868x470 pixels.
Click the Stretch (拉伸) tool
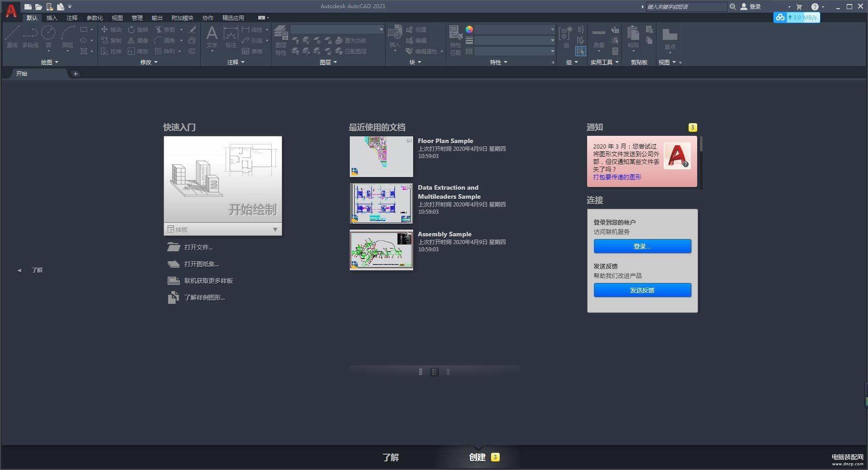(111, 51)
